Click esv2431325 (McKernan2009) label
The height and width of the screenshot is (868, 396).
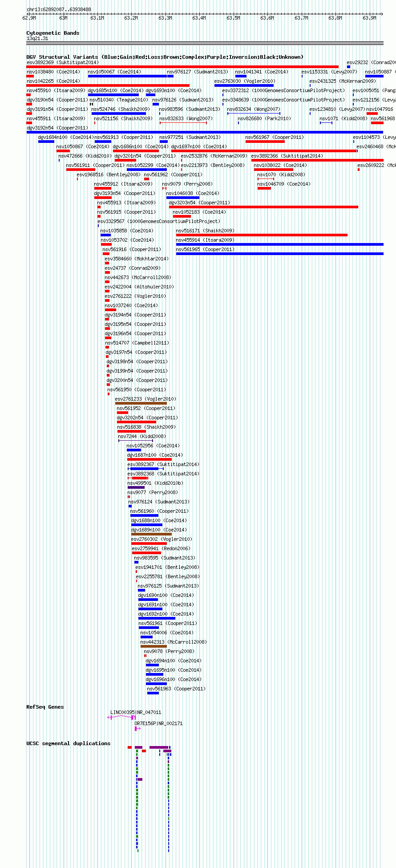coord(343,81)
